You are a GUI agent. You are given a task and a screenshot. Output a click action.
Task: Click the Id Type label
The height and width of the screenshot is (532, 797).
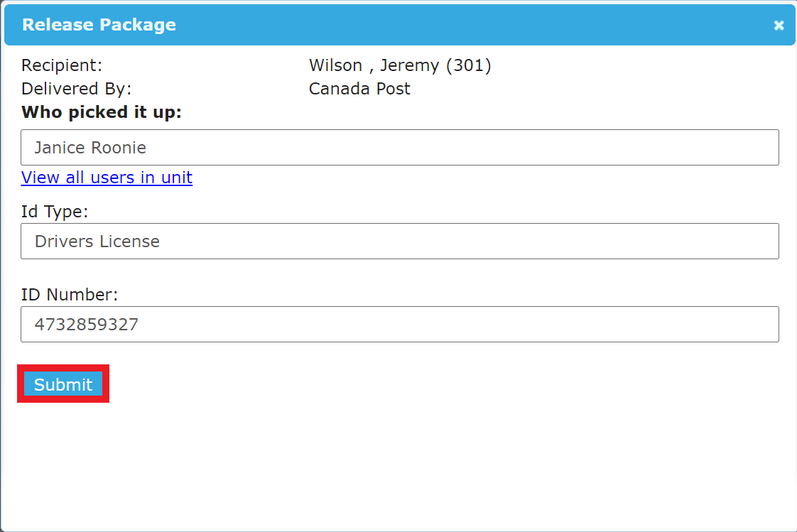tap(55, 211)
